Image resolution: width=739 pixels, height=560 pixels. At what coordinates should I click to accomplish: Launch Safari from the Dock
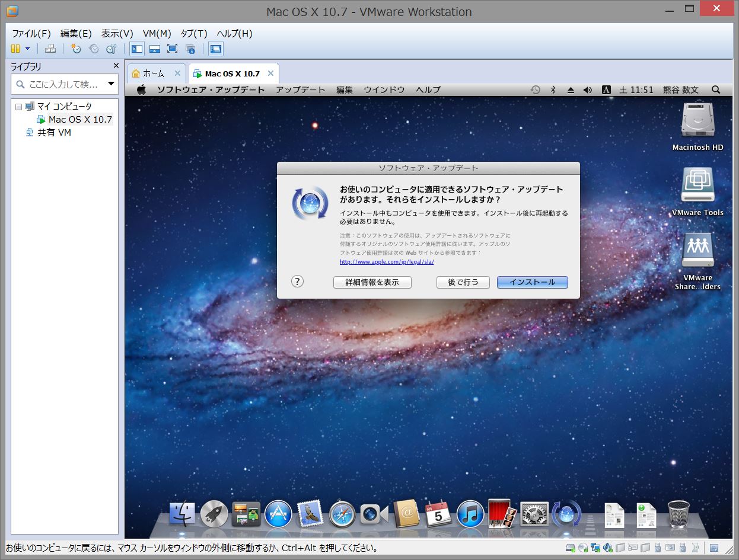pyautogui.click(x=342, y=513)
